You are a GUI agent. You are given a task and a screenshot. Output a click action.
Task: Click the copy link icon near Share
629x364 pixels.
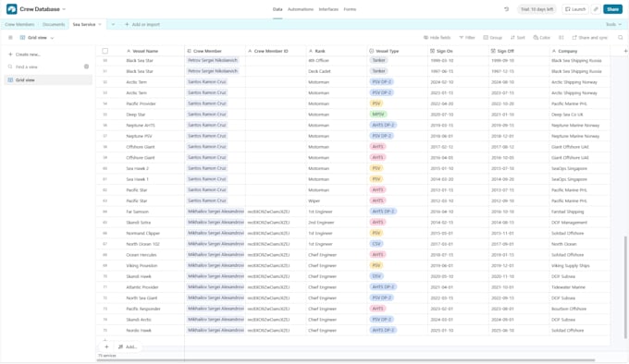pos(596,9)
